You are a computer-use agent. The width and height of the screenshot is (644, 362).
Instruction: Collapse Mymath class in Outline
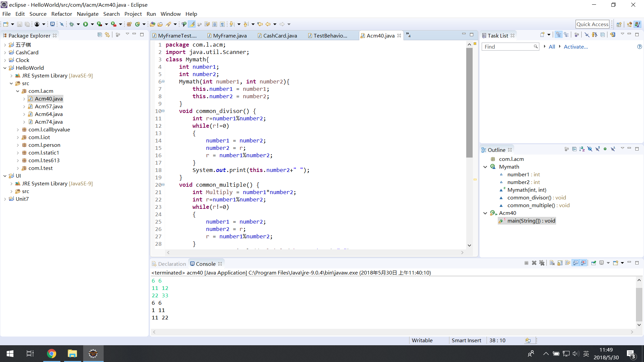point(485,167)
